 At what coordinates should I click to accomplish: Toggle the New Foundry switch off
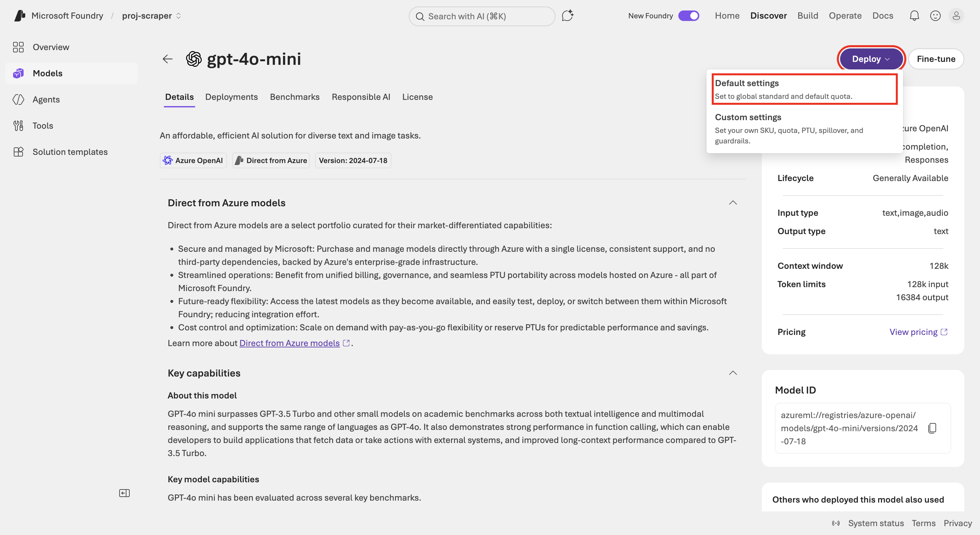(688, 16)
